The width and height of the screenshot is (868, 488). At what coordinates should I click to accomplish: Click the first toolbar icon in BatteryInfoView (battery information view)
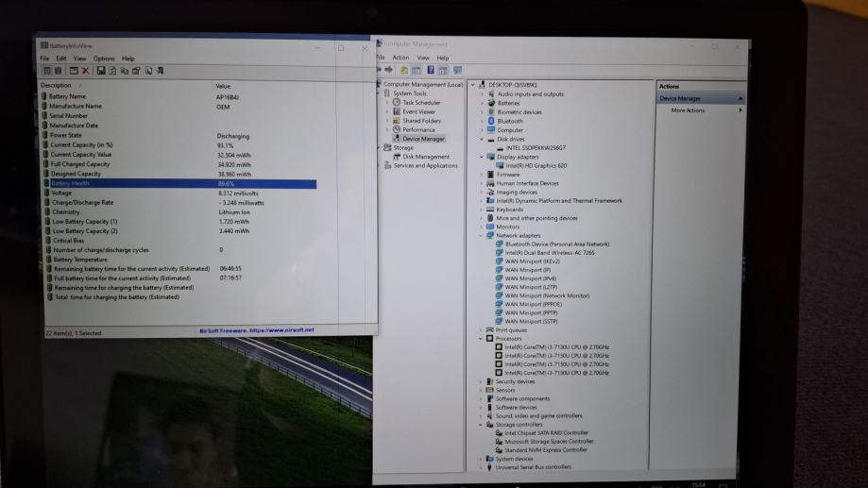click(x=47, y=71)
